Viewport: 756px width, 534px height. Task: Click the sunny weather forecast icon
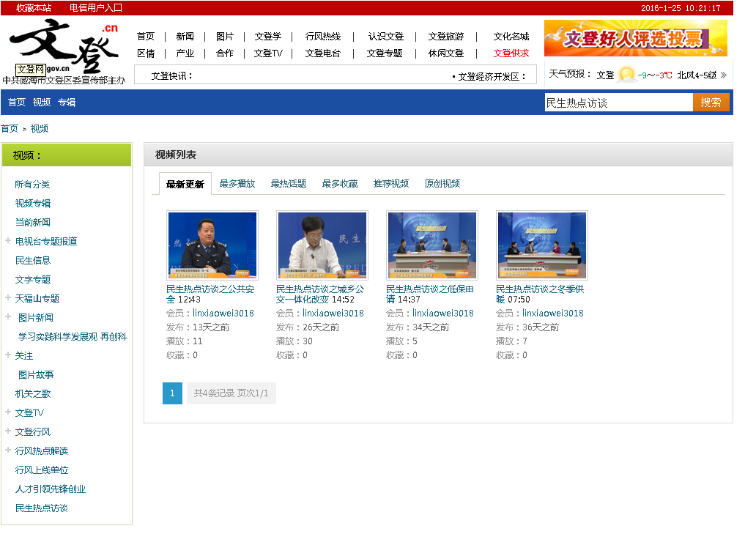point(626,75)
